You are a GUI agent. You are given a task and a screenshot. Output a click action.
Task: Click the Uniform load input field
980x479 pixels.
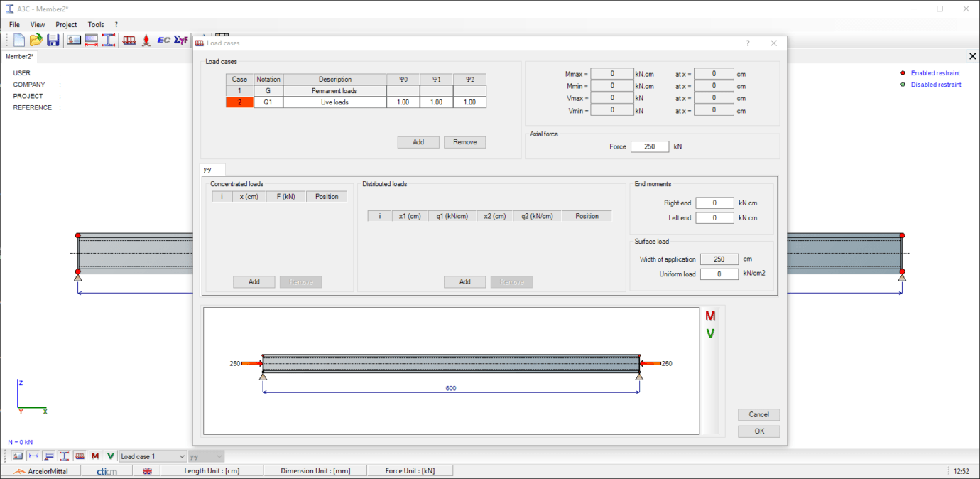(x=719, y=274)
